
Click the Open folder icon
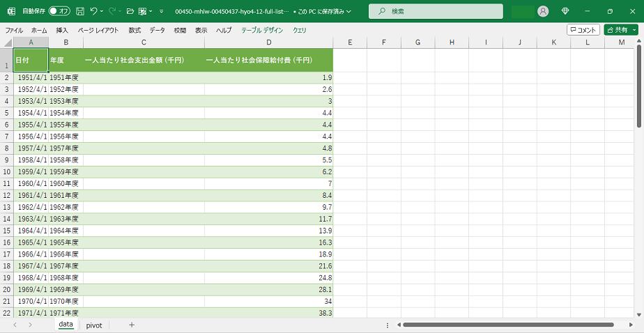pos(130,12)
